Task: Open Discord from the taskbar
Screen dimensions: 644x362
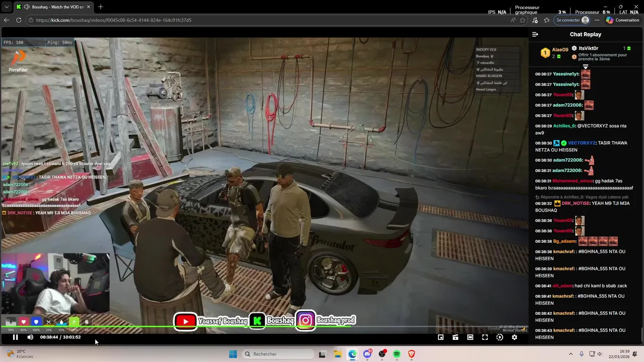Action: click(x=367, y=354)
